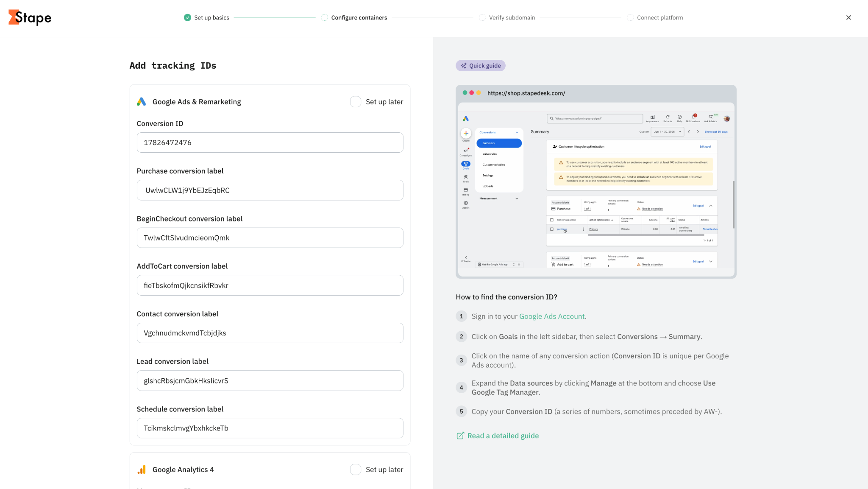
Task: Click the Contact conversion label field
Action: tap(270, 333)
